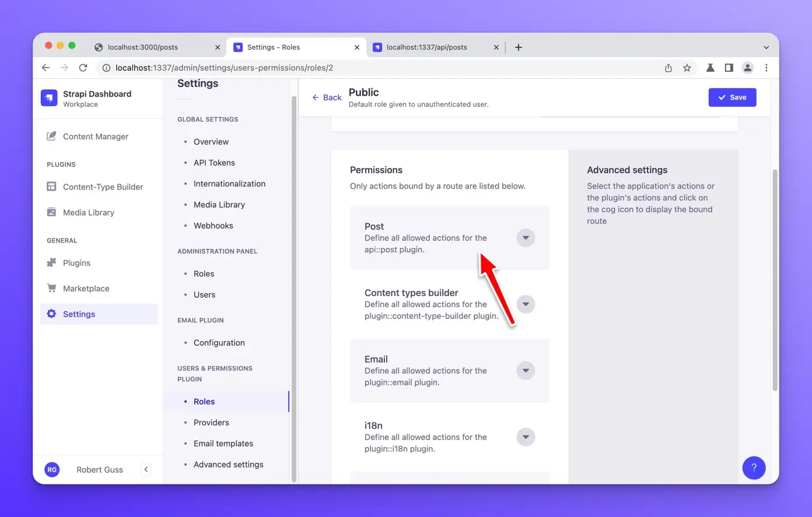
Task: Expand the i18n plugin permissions
Action: [x=526, y=437]
